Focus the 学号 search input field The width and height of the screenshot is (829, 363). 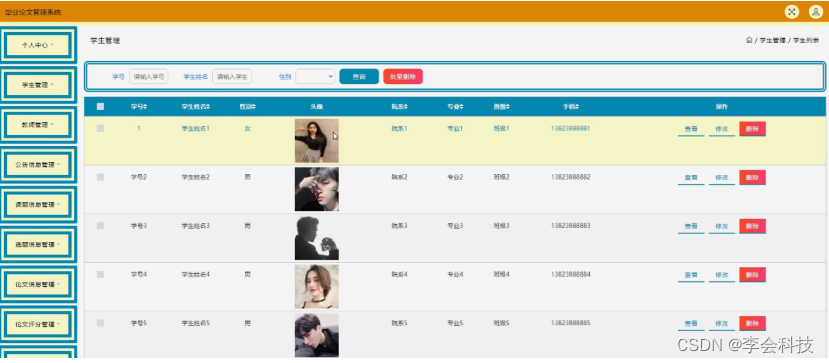pyautogui.click(x=149, y=77)
